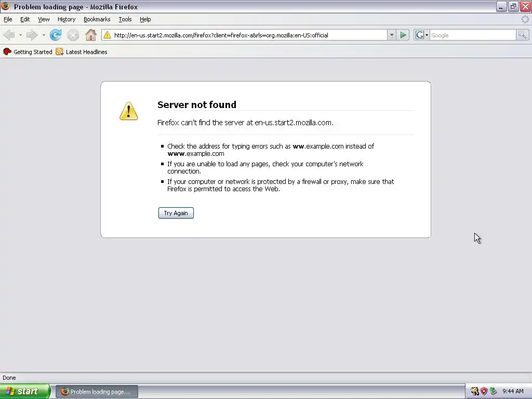Click the Done status bar text
The image size is (532, 399).
coord(9,378)
